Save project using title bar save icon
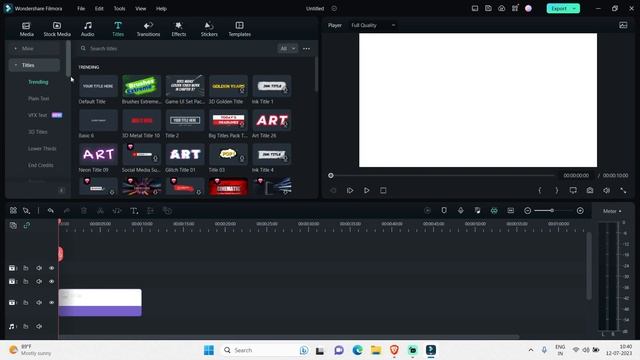Image resolution: width=640 pixels, height=360 pixels. point(488,8)
